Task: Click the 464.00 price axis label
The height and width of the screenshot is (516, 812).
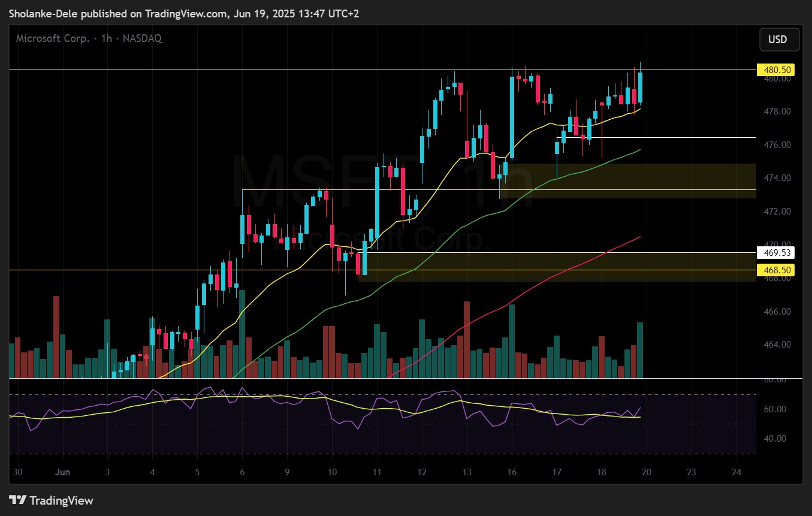Action: tap(778, 345)
